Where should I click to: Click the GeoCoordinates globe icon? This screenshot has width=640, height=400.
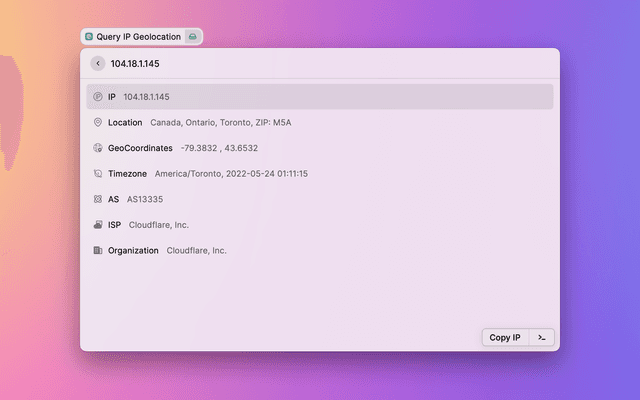point(97,148)
